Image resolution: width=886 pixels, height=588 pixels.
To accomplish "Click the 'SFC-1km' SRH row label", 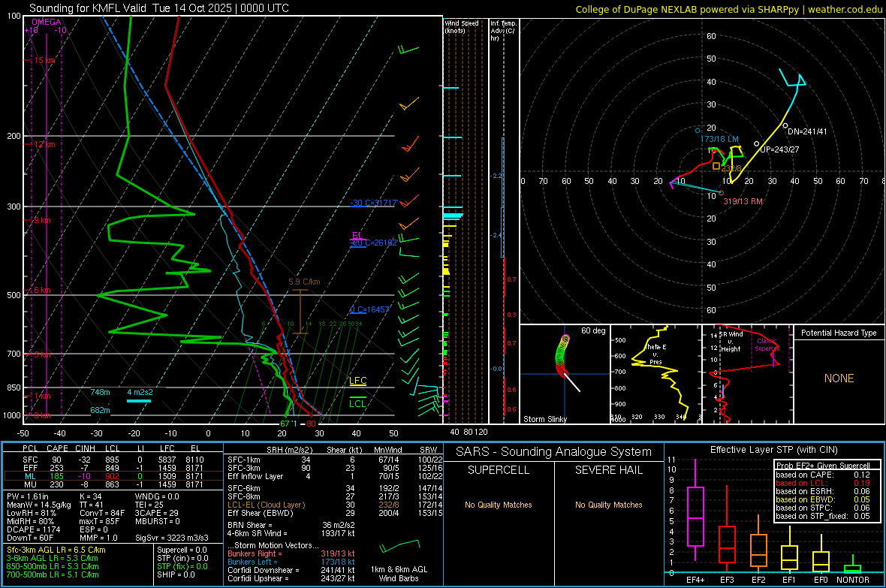I will (x=244, y=460).
